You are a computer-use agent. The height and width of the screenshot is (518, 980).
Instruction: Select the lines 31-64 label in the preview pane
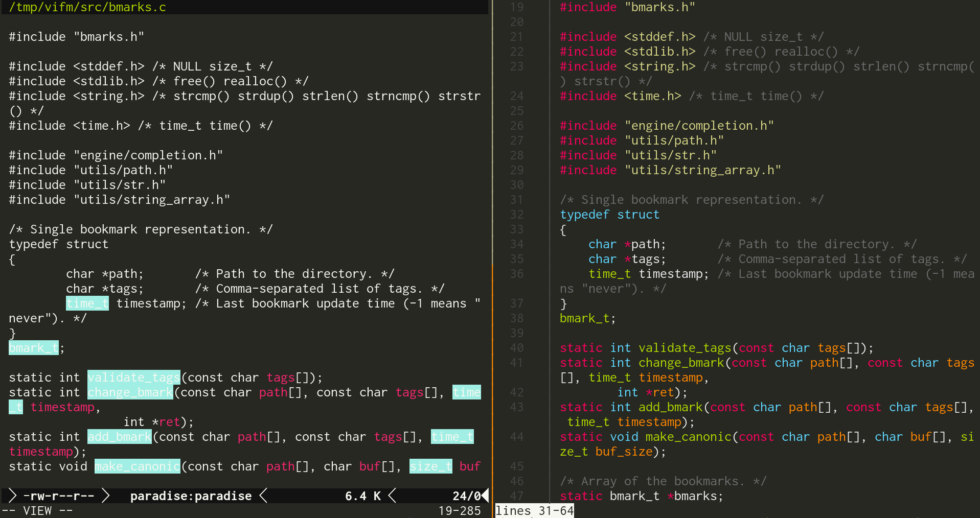534,510
